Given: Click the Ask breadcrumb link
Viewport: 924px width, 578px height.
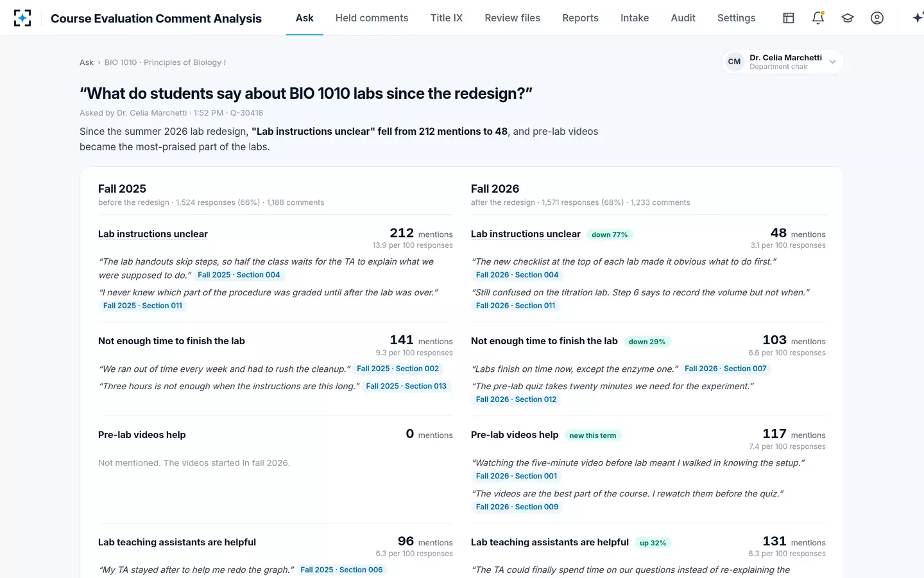Looking at the screenshot, I should 87,62.
